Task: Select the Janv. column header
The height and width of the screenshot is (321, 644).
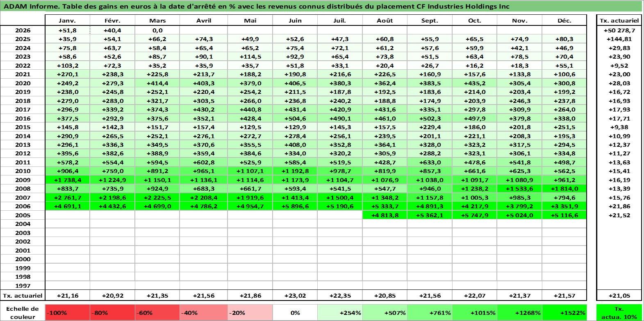Action: pos(67,20)
